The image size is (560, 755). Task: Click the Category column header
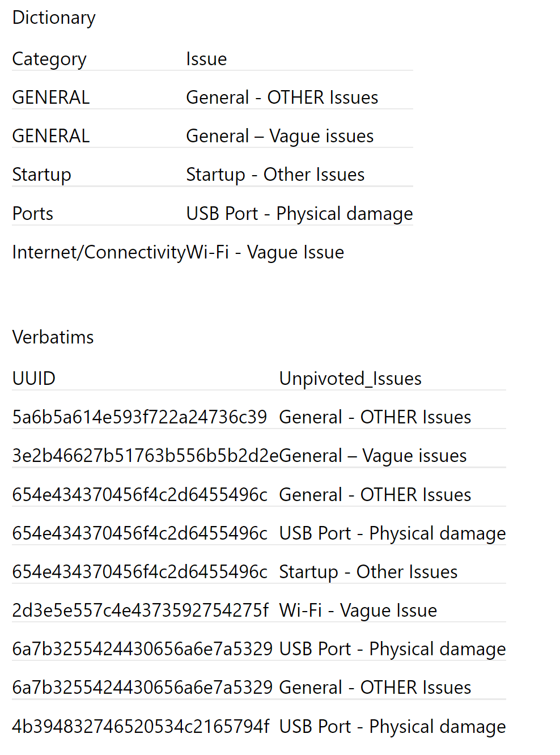(49, 59)
